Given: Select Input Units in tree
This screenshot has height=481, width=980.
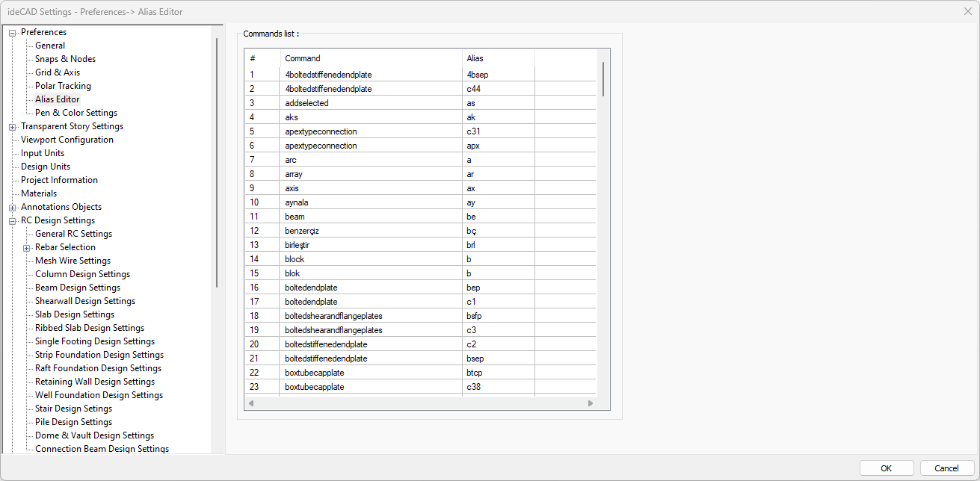Looking at the screenshot, I should coord(43,153).
